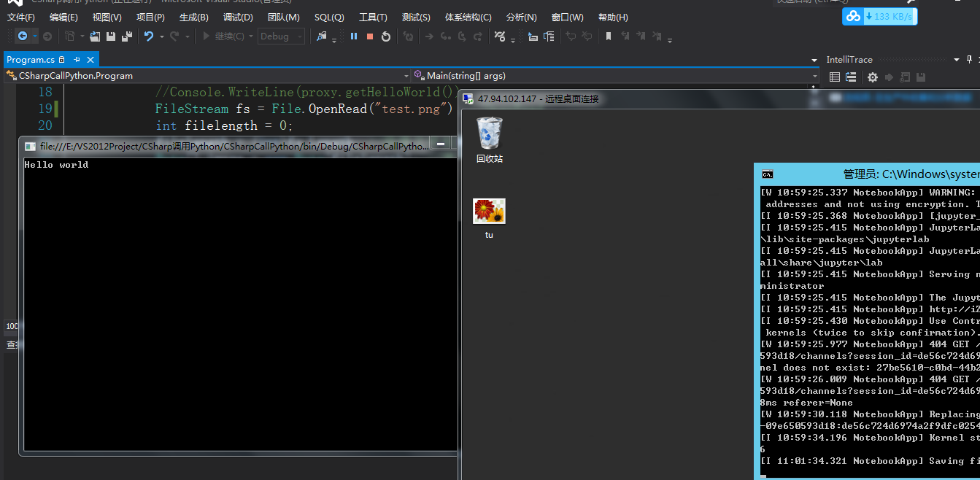The width and height of the screenshot is (980, 480).
Task: Click the Navigate Forward arrow icon
Action: 47,36
